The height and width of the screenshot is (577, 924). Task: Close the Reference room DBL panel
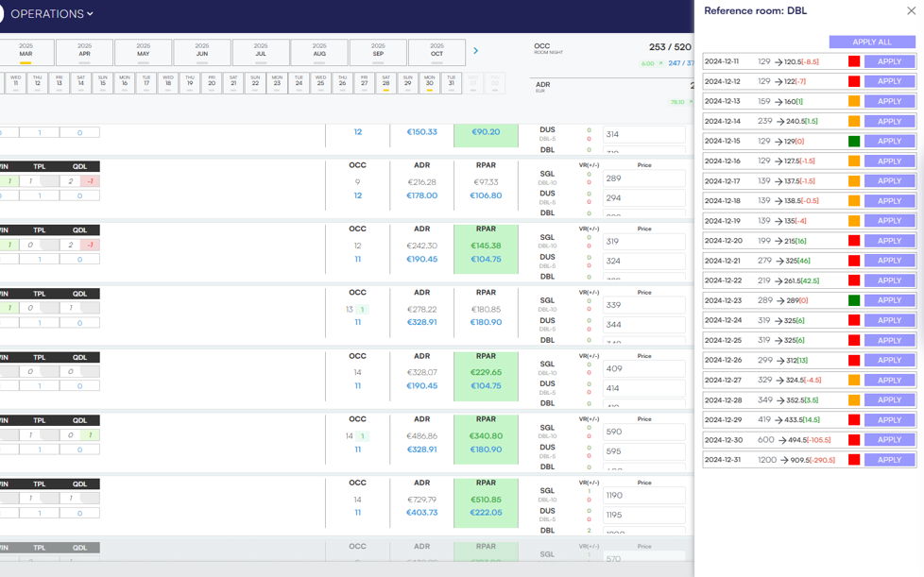click(x=911, y=11)
